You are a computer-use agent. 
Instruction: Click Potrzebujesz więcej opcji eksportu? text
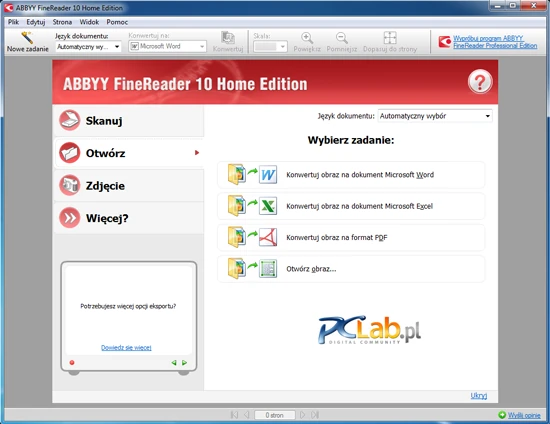pos(128,306)
